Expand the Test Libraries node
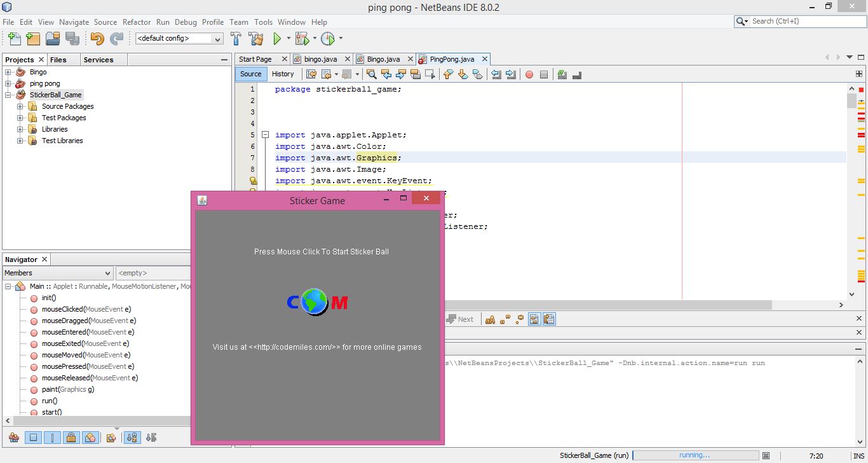868x463 pixels. tap(20, 141)
